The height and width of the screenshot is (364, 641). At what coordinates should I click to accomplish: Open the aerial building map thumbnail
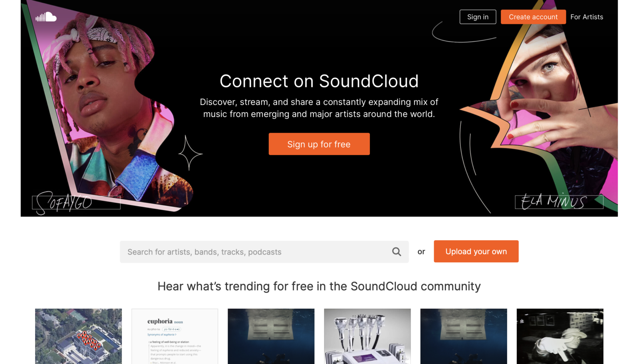point(79,336)
